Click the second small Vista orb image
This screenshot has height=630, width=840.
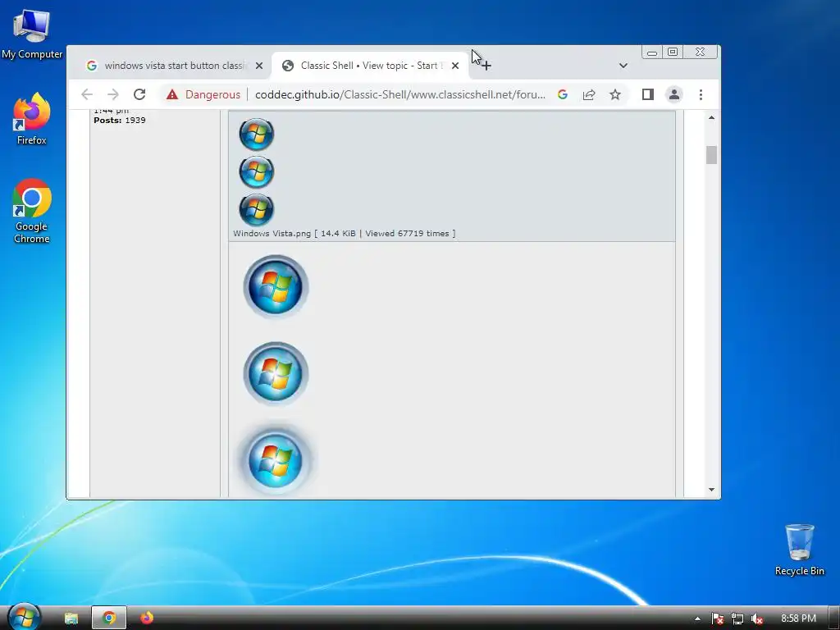(x=257, y=172)
